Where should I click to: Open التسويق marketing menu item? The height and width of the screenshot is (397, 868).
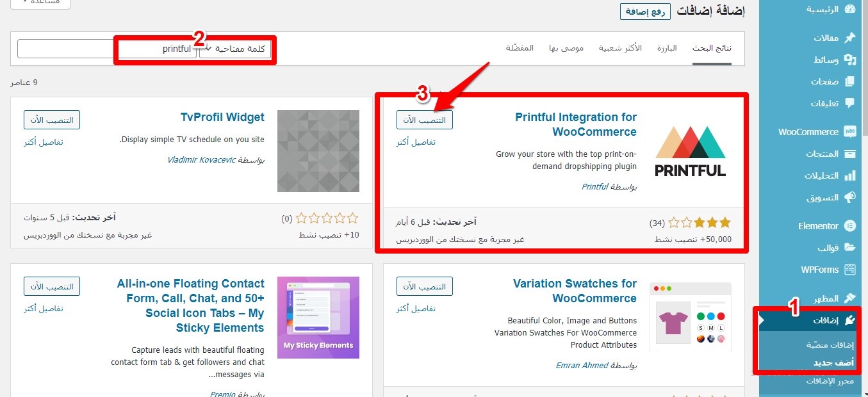click(823, 197)
